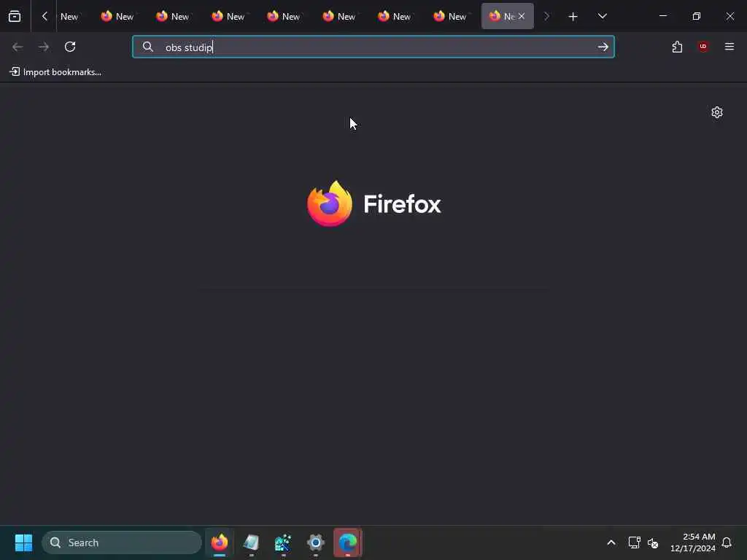747x560 pixels.
Task: Open Firefox from the taskbar
Action: [x=220, y=542]
